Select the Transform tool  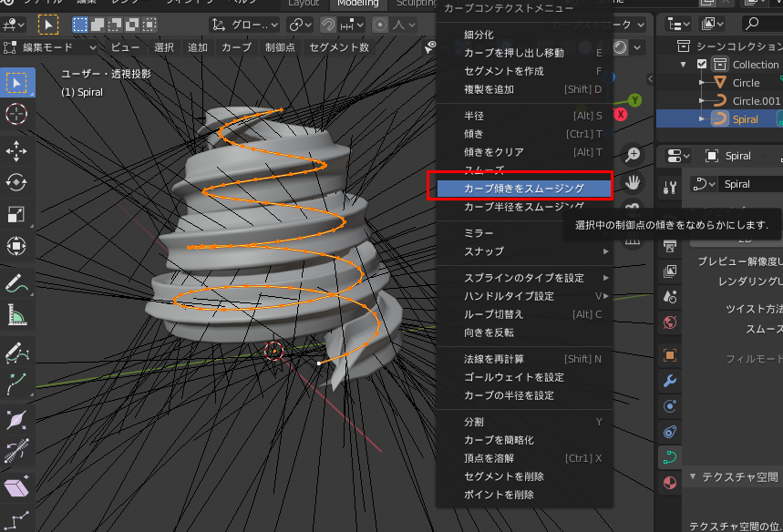point(16,246)
